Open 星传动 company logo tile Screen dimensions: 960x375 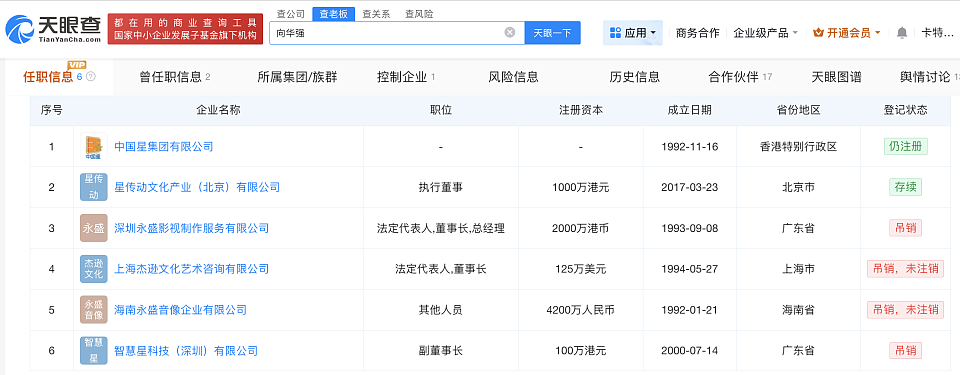point(94,187)
